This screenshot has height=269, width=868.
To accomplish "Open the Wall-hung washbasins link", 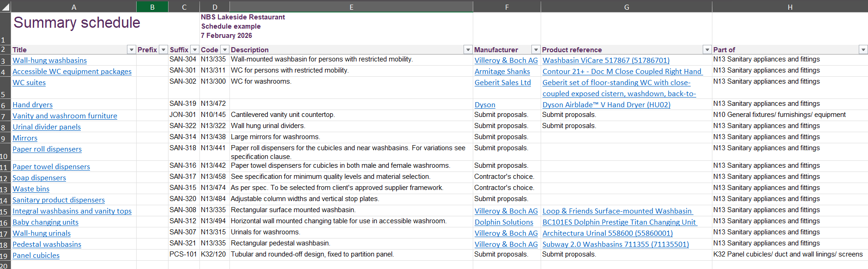I will [49, 61].
